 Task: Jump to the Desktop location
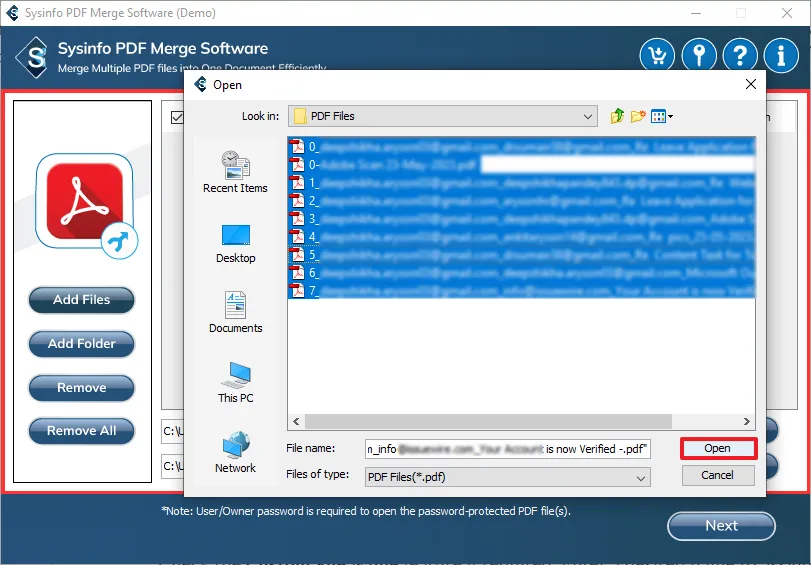click(235, 243)
